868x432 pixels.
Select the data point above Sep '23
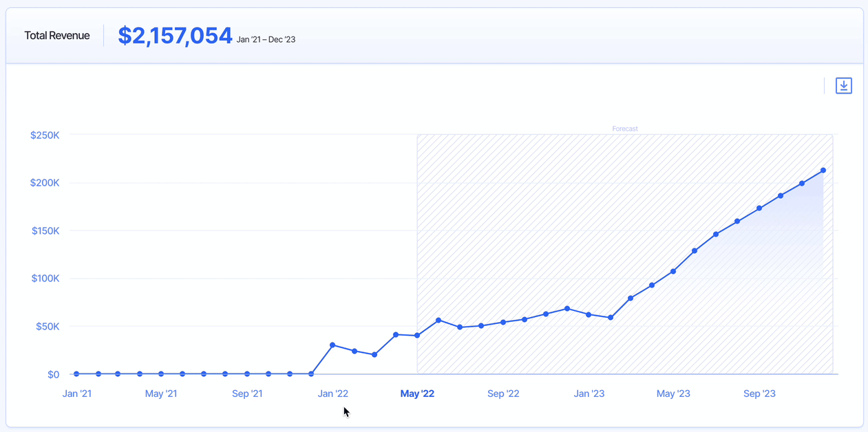point(759,208)
